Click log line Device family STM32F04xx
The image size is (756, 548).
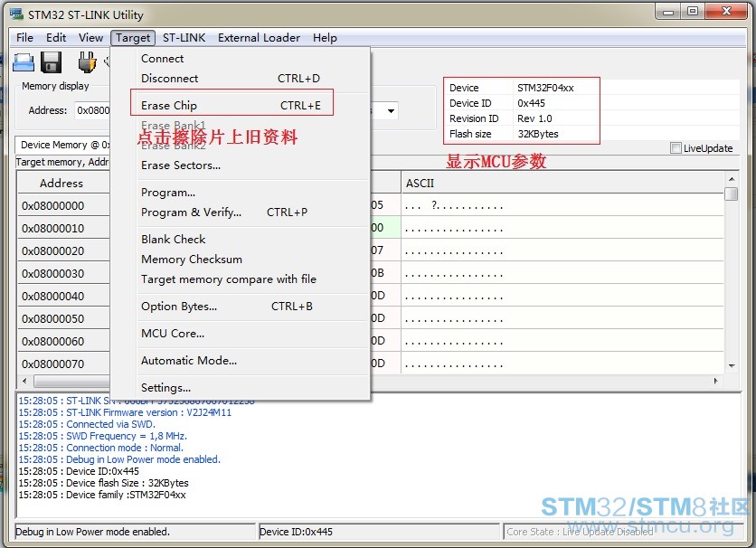click(101, 495)
